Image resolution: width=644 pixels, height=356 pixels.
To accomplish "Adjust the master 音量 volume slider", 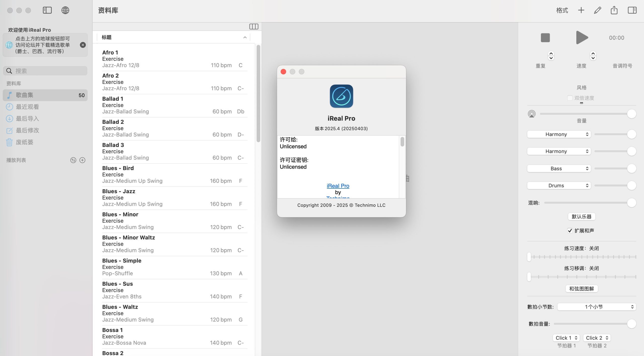I will (588, 114).
